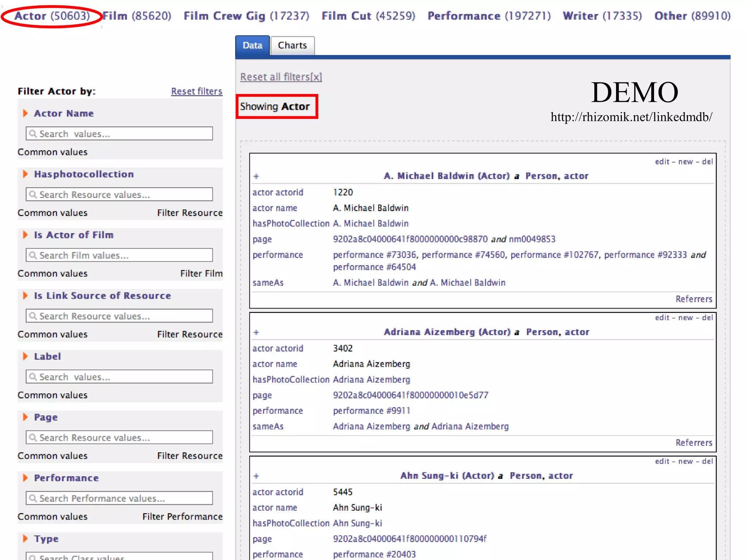747x560 pixels.
Task: Click Filter Resource under Hasphotocollection
Action: pyautogui.click(x=190, y=213)
